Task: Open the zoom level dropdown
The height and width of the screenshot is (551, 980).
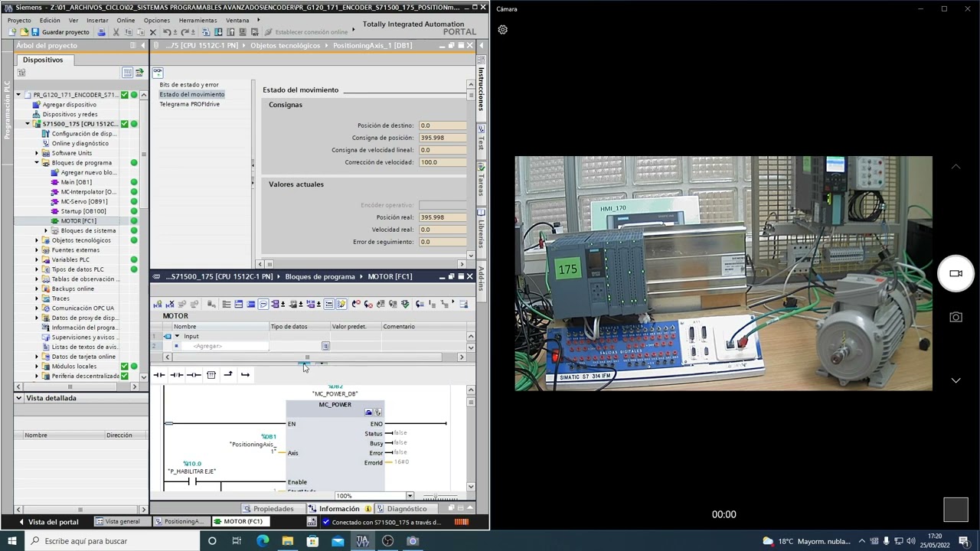Action: pos(410,496)
